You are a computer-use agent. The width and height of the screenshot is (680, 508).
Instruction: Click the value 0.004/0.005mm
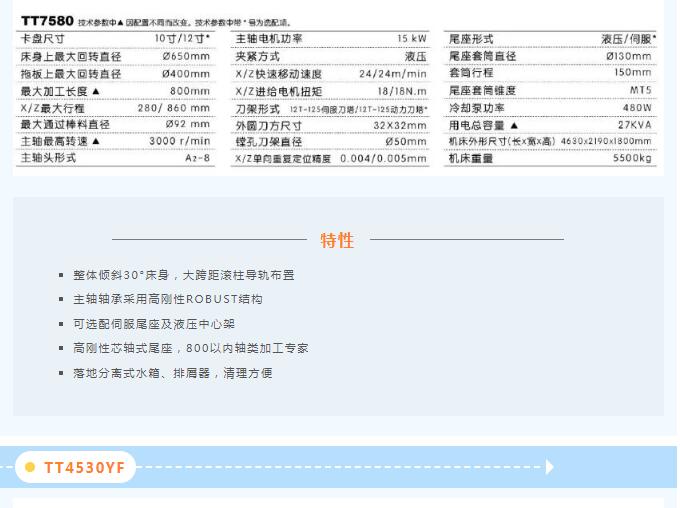click(383, 159)
